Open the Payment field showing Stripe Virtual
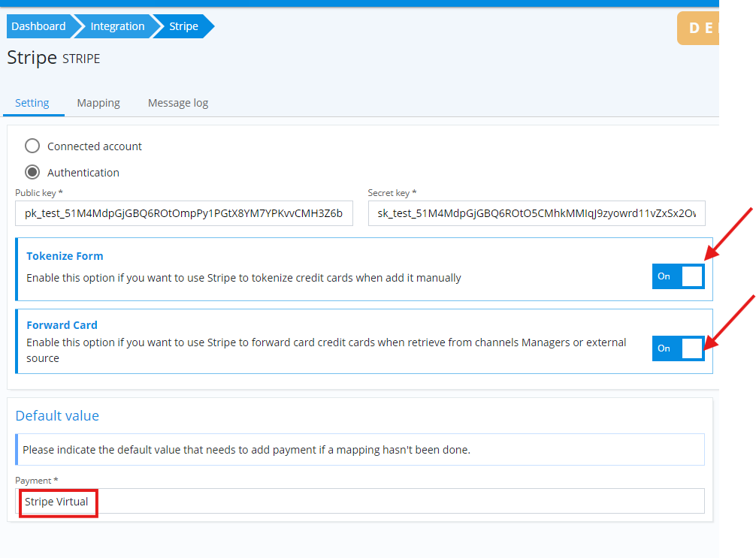Image resolution: width=756 pixels, height=558 pixels. coord(360,501)
